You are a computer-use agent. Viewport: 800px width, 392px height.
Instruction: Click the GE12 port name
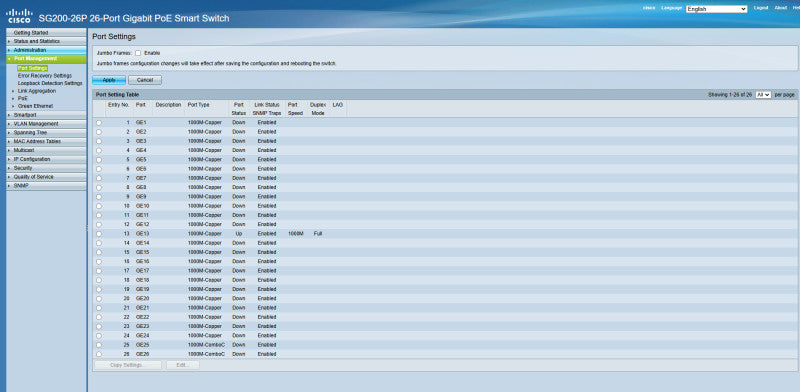coord(142,224)
